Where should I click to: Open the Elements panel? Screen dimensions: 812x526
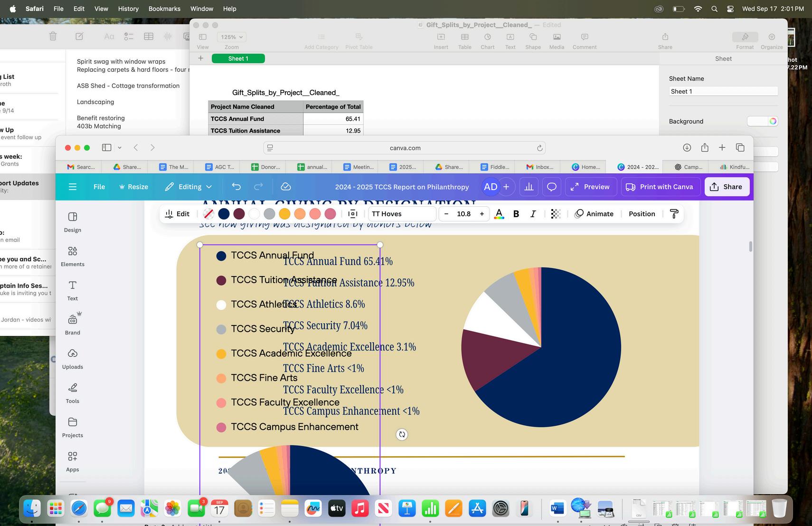73,256
